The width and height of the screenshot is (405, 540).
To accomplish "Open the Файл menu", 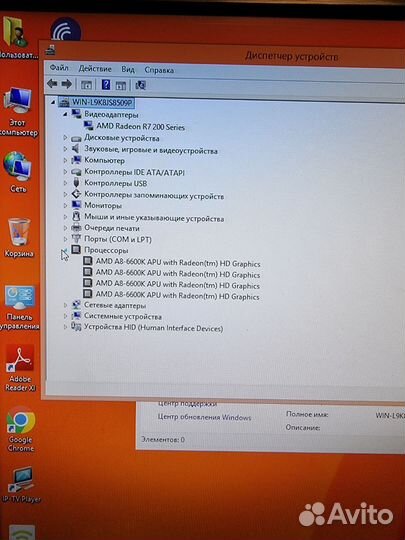I will point(59,68).
